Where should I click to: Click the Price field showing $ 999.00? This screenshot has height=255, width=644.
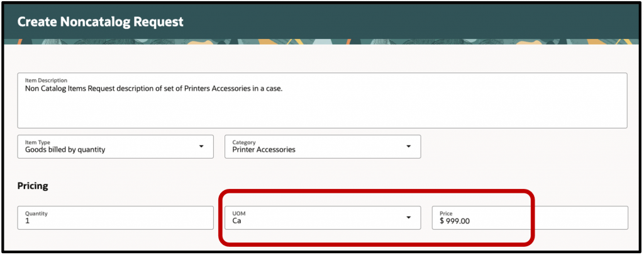pyautogui.click(x=530, y=218)
